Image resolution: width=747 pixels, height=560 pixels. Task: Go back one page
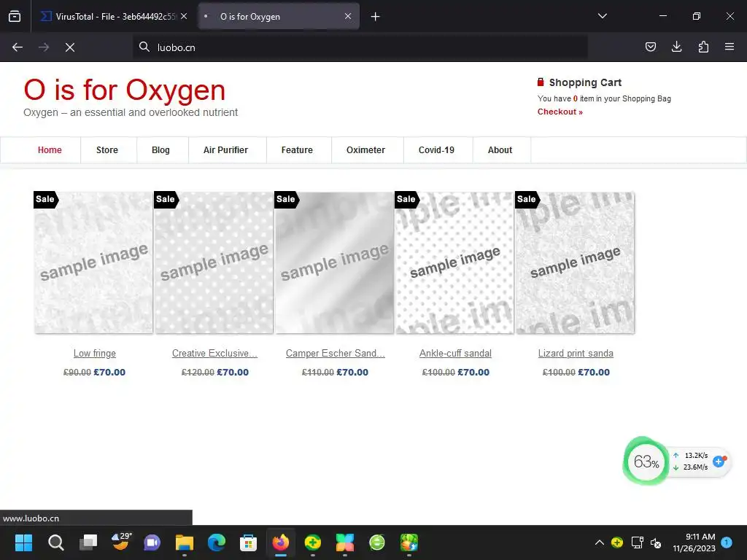(18, 47)
